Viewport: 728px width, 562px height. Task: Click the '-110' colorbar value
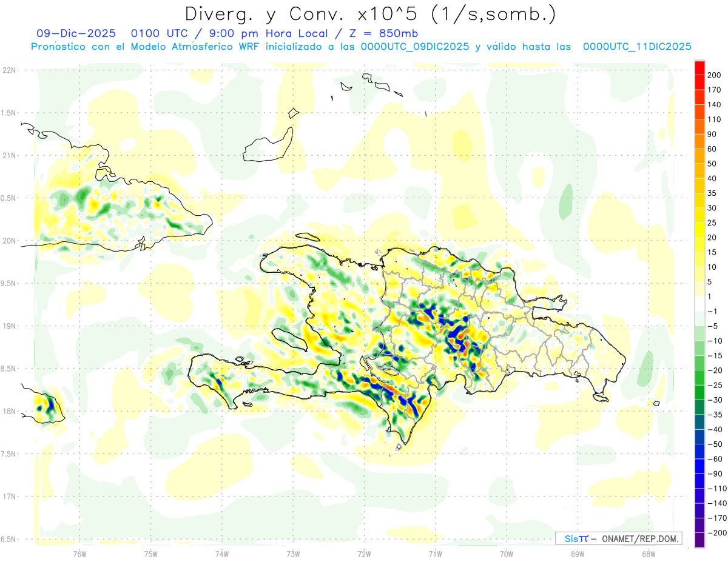[x=718, y=488]
